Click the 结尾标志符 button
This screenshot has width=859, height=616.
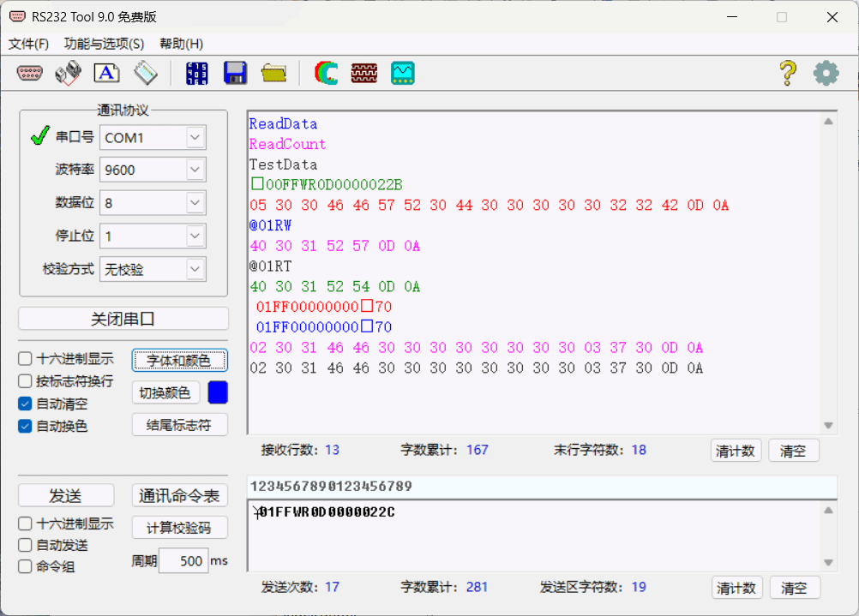pyautogui.click(x=179, y=425)
